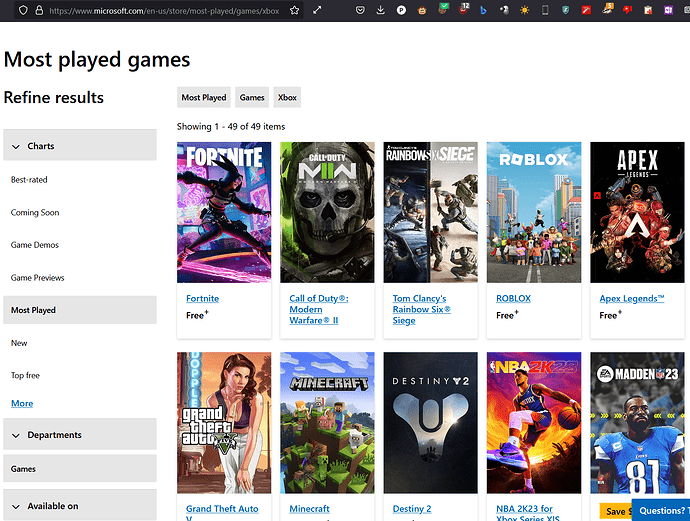The width and height of the screenshot is (690, 521).
Task: Click the tracking protection shield icon in address bar
Action: click(x=23, y=10)
